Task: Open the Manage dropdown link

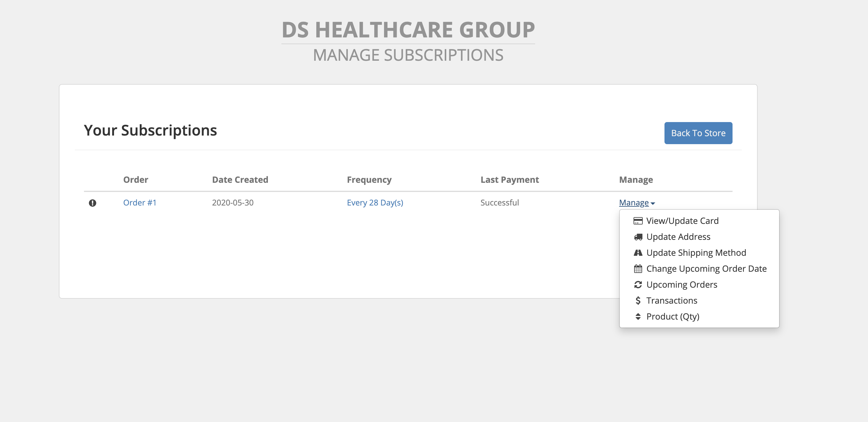Action: click(634, 203)
